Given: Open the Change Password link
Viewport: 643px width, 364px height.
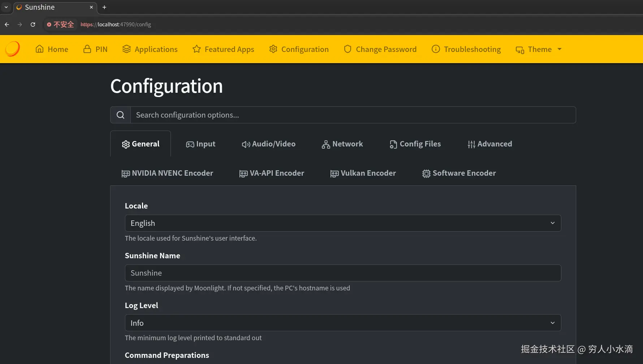Looking at the screenshot, I should coord(380,49).
